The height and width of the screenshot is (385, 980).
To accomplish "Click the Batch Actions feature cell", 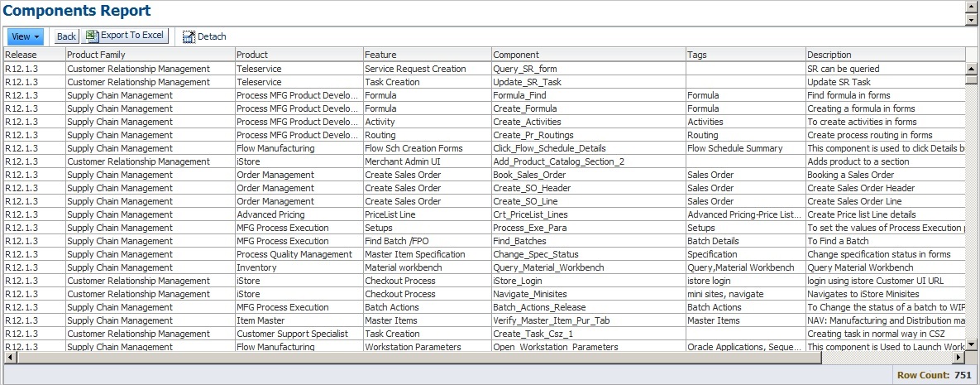I will point(428,307).
